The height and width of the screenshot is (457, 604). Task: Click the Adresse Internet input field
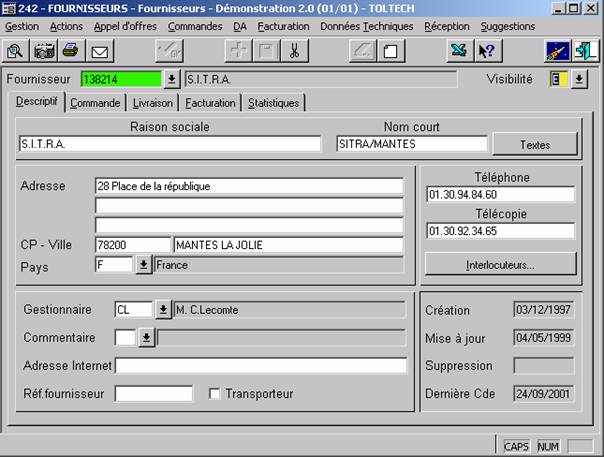click(x=261, y=366)
